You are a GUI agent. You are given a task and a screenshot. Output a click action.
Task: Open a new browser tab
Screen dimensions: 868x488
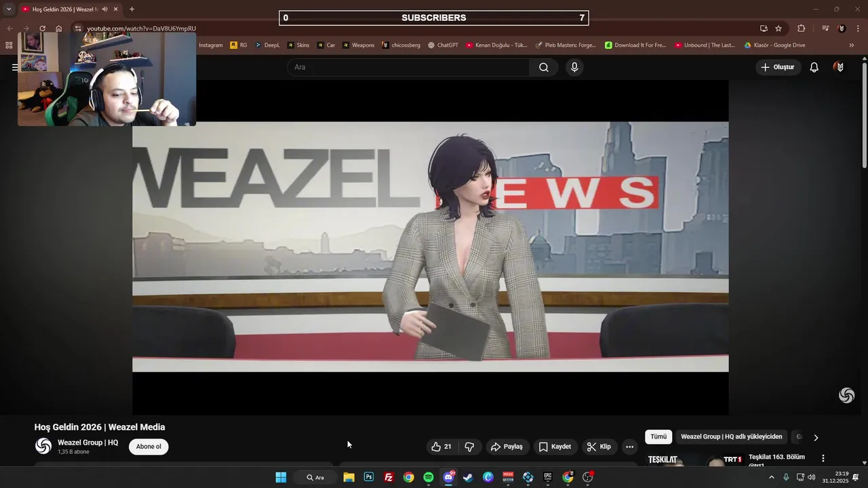coord(132,9)
